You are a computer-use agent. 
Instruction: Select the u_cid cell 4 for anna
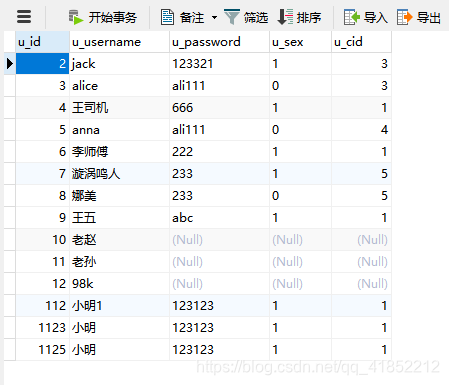point(361,130)
